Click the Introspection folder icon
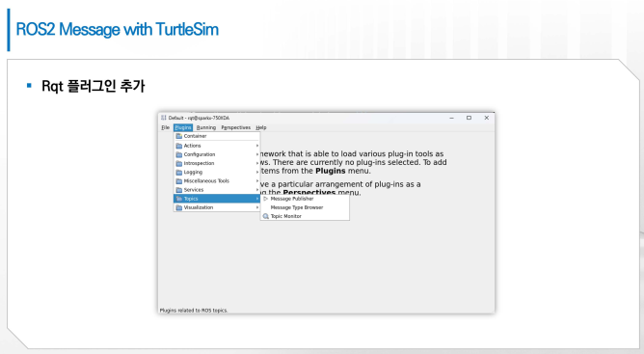 [x=179, y=163]
